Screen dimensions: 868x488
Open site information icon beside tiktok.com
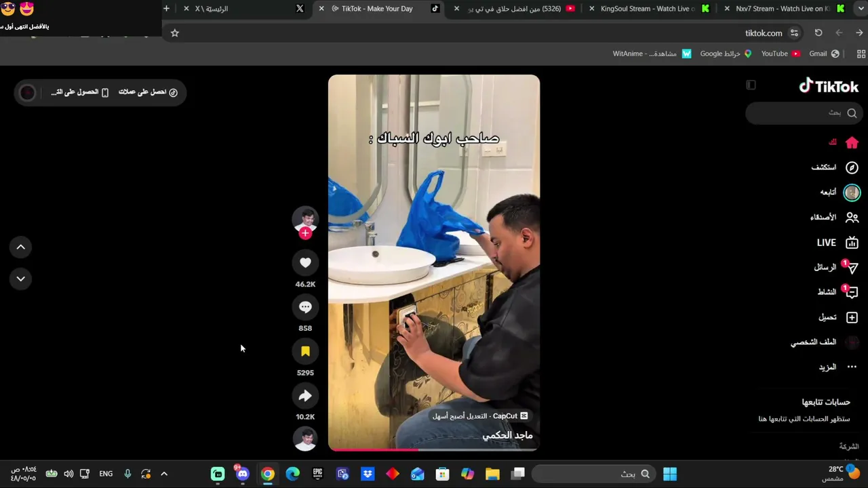coord(794,33)
